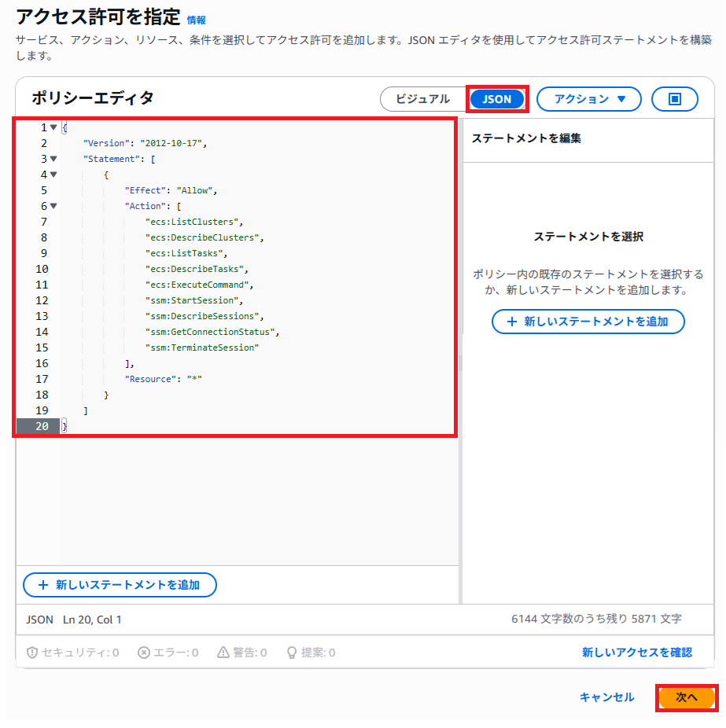Image resolution: width=726 pixels, height=728 pixels.
Task: Click the キャンセル link
Action: [606, 697]
